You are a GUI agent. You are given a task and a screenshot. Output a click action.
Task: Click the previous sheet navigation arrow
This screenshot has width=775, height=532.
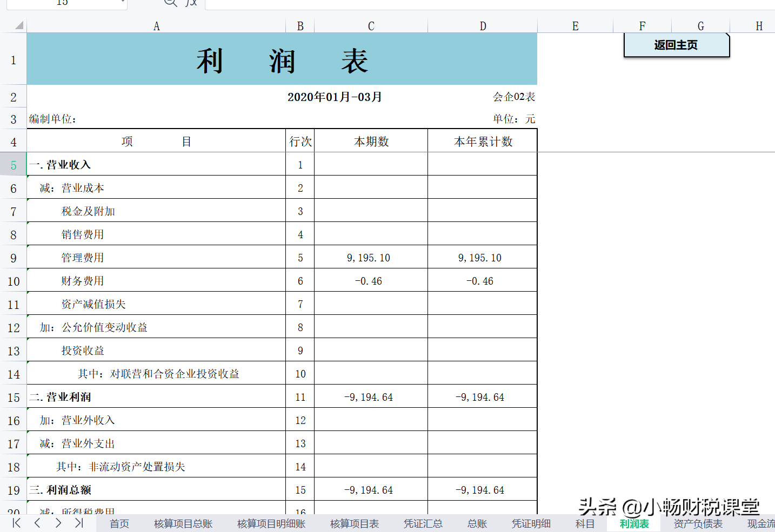pyautogui.click(x=37, y=523)
